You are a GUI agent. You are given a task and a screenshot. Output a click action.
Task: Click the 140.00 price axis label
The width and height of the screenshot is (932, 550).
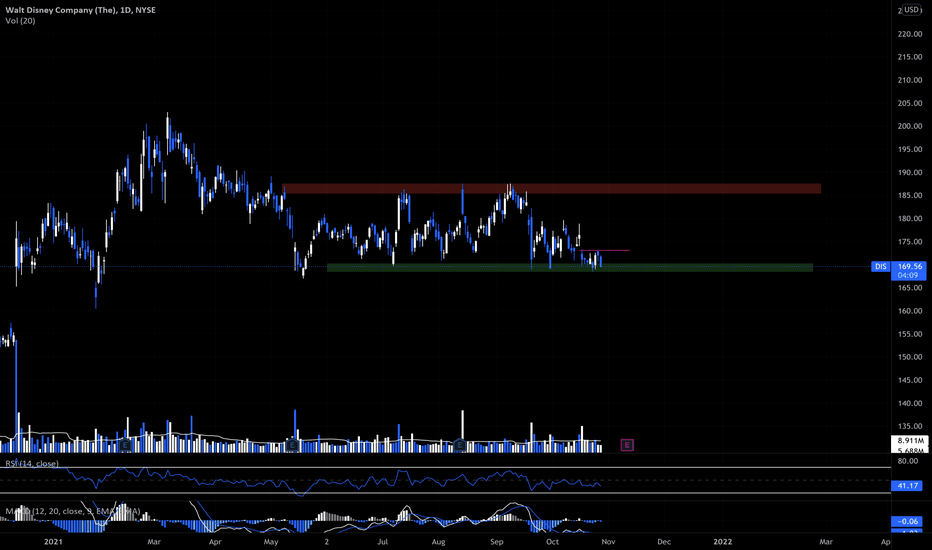pyautogui.click(x=910, y=403)
